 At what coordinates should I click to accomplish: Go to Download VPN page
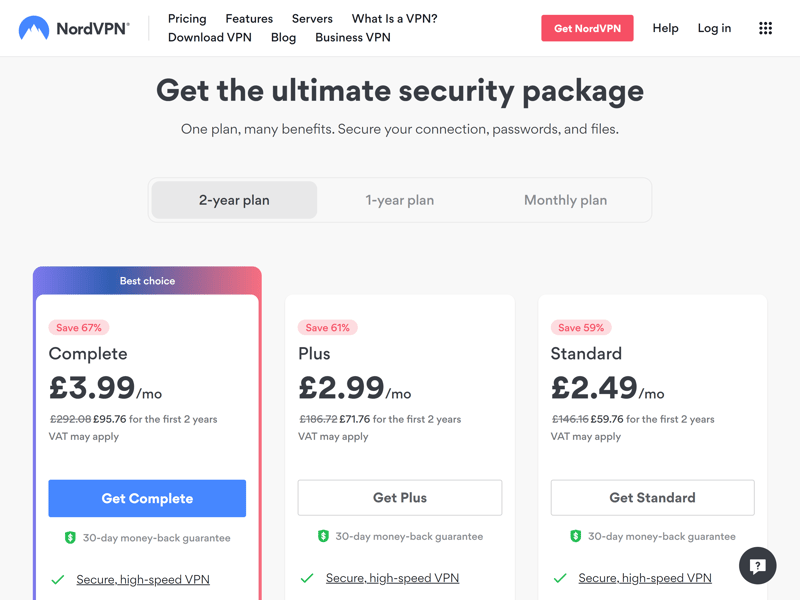coord(210,38)
